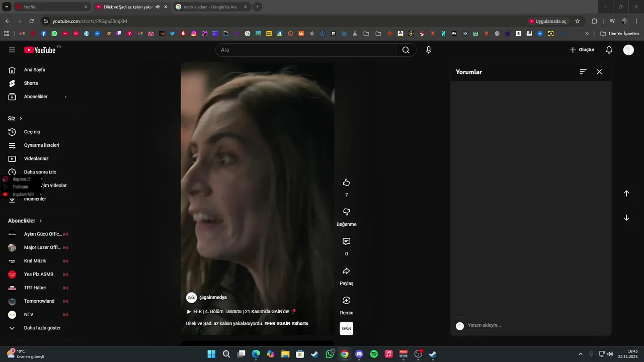Open File Explorer from the taskbar
The image size is (644, 362).
pos(285,354)
